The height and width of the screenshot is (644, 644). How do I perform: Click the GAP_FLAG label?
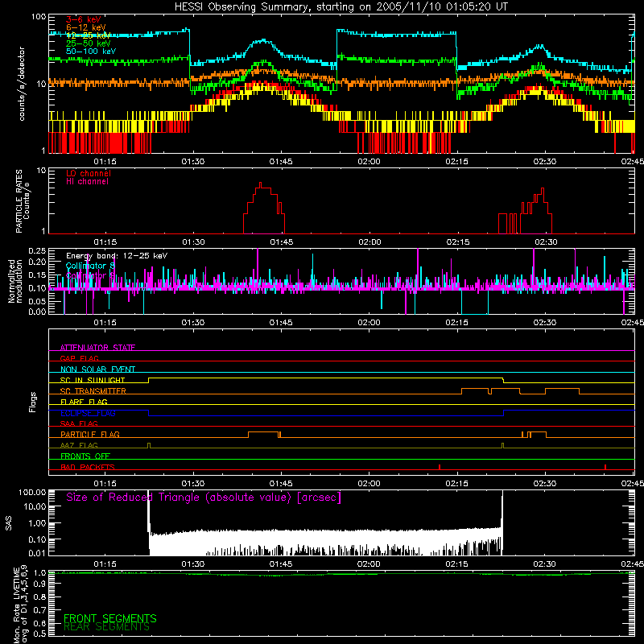click(x=79, y=358)
